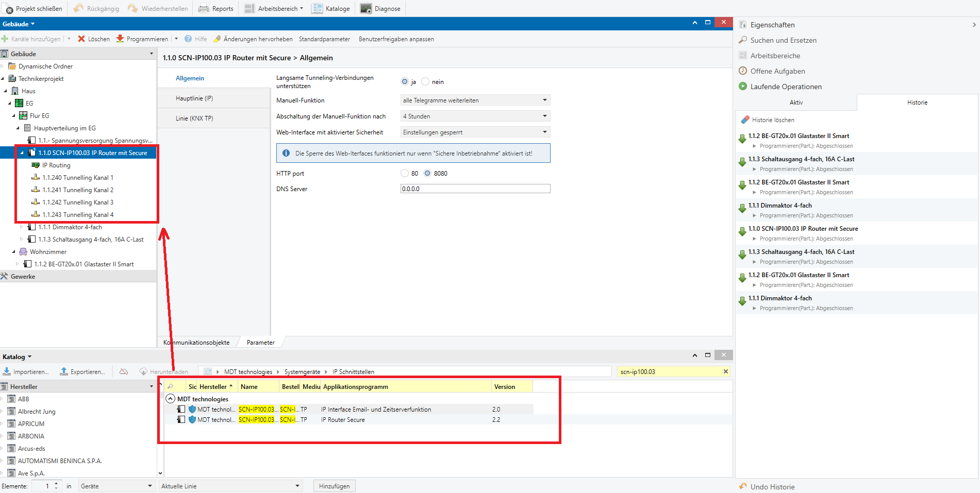Switch to the Historie tab
The height and width of the screenshot is (493, 980).
click(917, 103)
